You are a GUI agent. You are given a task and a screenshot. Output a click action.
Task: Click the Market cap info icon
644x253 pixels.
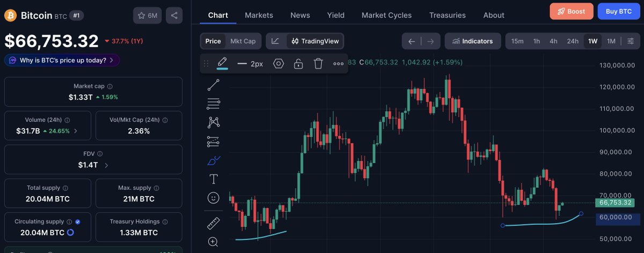click(x=110, y=86)
